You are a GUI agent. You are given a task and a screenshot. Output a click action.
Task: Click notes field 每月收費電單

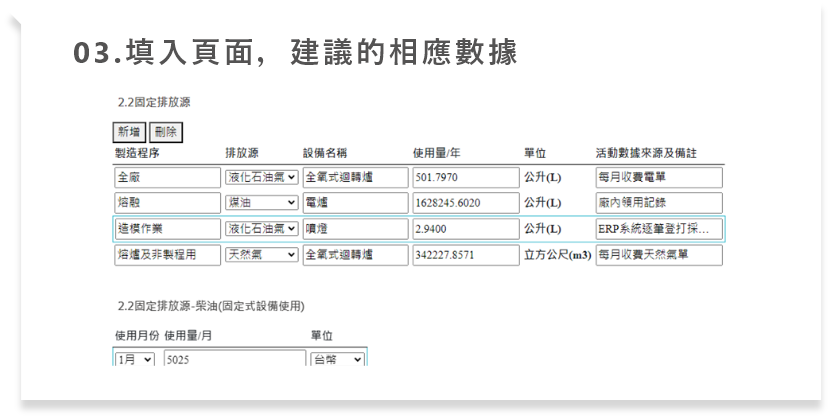pyautogui.click(x=659, y=177)
